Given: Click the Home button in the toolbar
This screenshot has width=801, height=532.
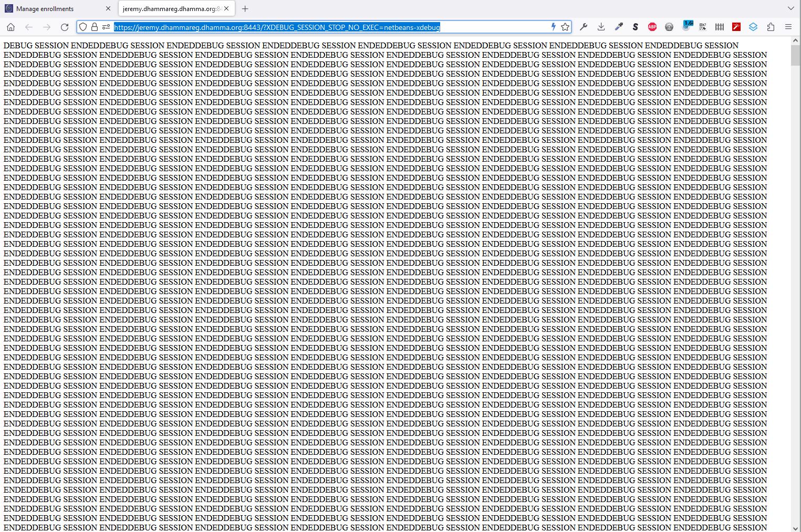Looking at the screenshot, I should click(11, 27).
